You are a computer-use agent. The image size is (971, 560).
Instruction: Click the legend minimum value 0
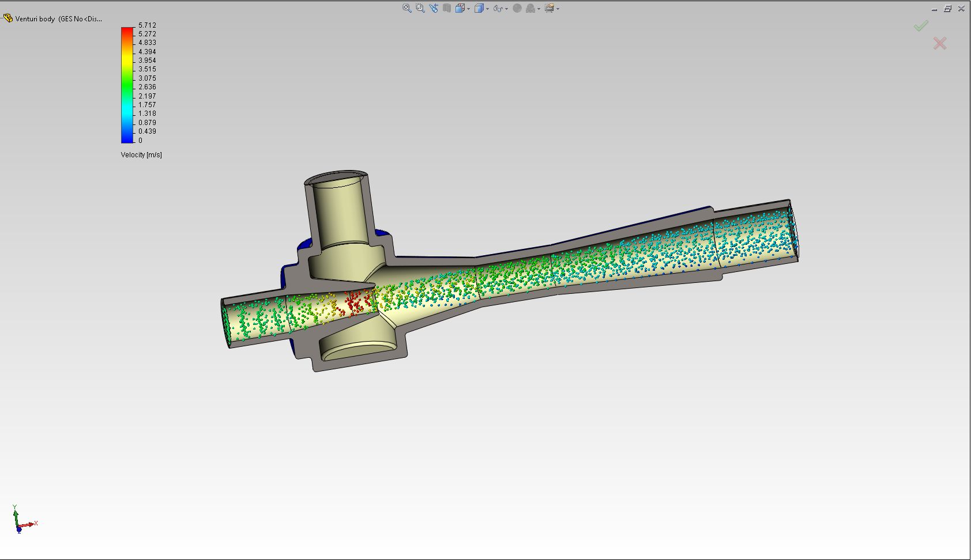(x=140, y=141)
